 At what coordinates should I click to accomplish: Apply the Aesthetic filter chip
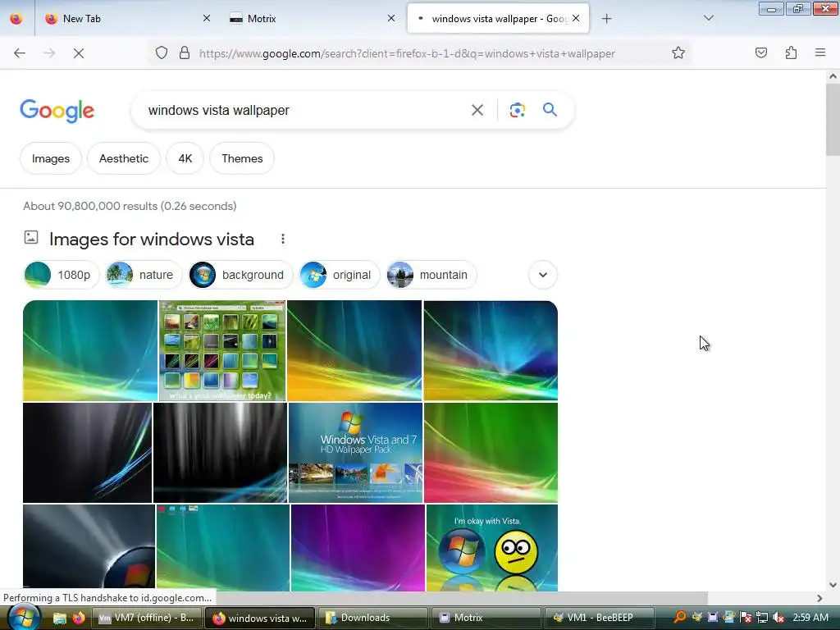124,158
